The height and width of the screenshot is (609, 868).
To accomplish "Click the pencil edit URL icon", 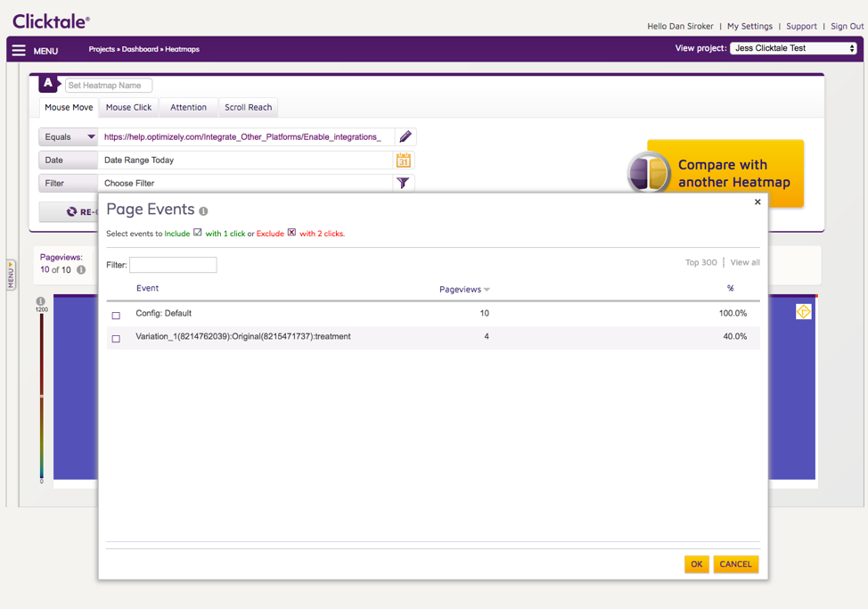I will pyautogui.click(x=405, y=136).
